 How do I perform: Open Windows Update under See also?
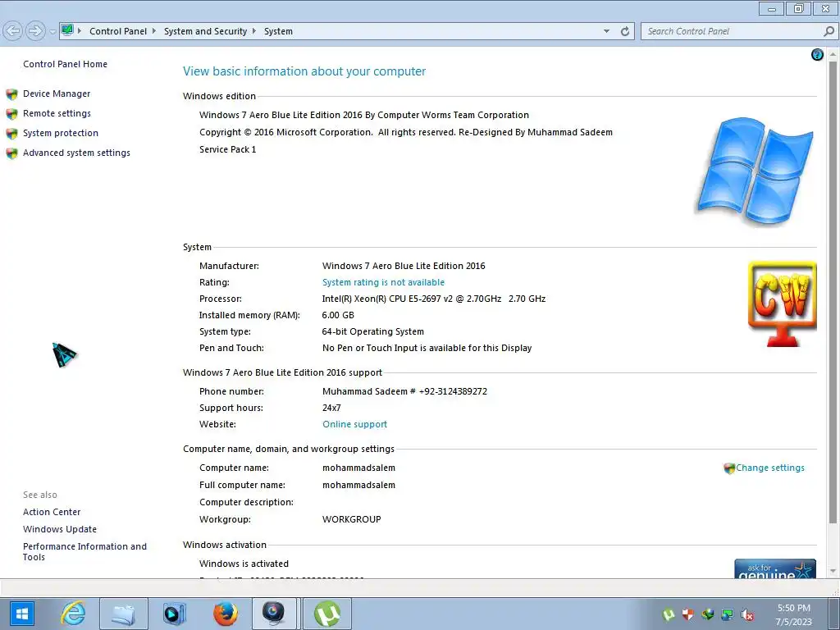[x=59, y=529]
